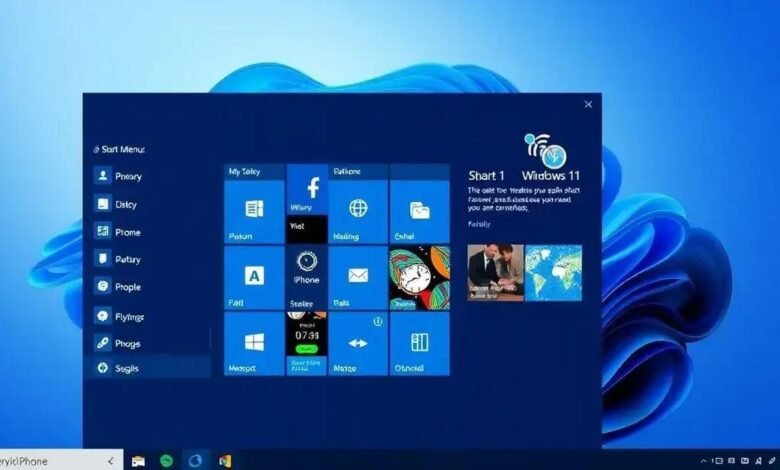The width and height of the screenshot is (780, 470).
Task: Open the folders tile in top row
Action: pyautogui.click(x=419, y=212)
